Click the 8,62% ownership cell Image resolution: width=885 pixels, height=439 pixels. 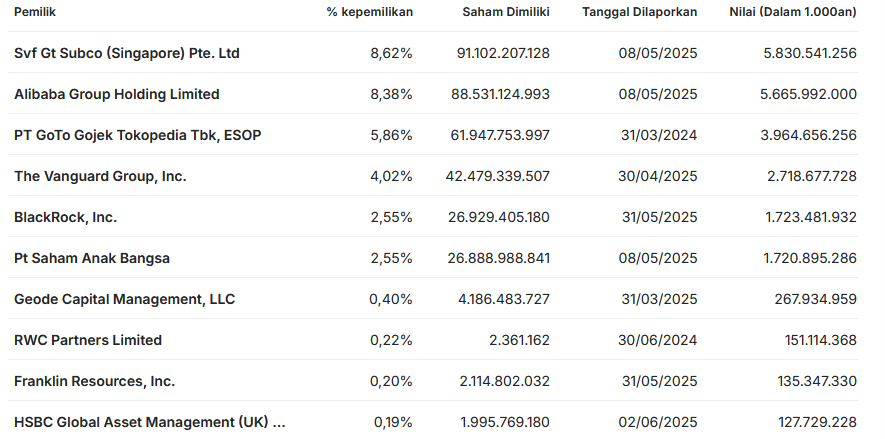391,53
